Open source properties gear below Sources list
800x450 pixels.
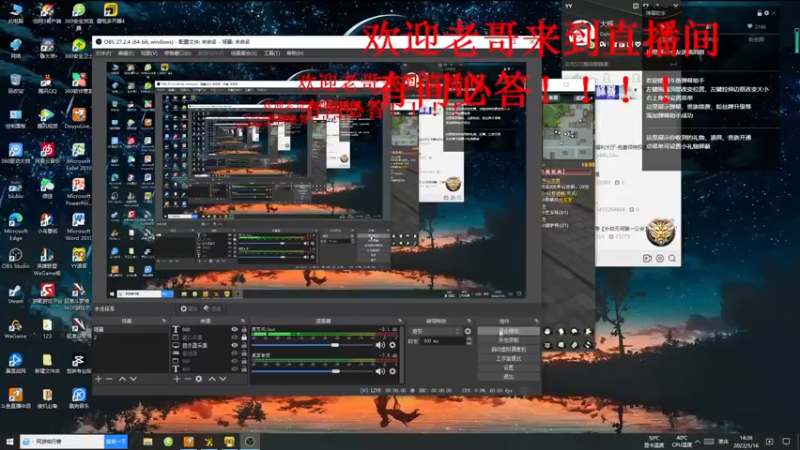coord(198,379)
